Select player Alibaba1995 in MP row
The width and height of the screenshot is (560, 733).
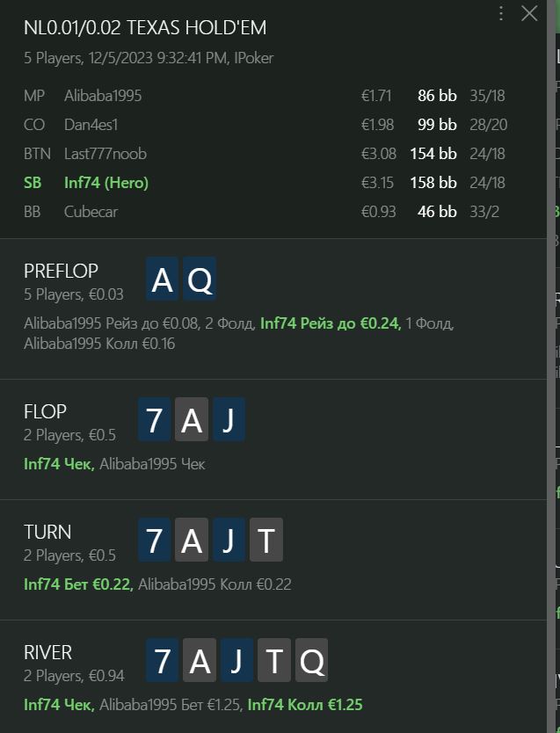point(103,96)
